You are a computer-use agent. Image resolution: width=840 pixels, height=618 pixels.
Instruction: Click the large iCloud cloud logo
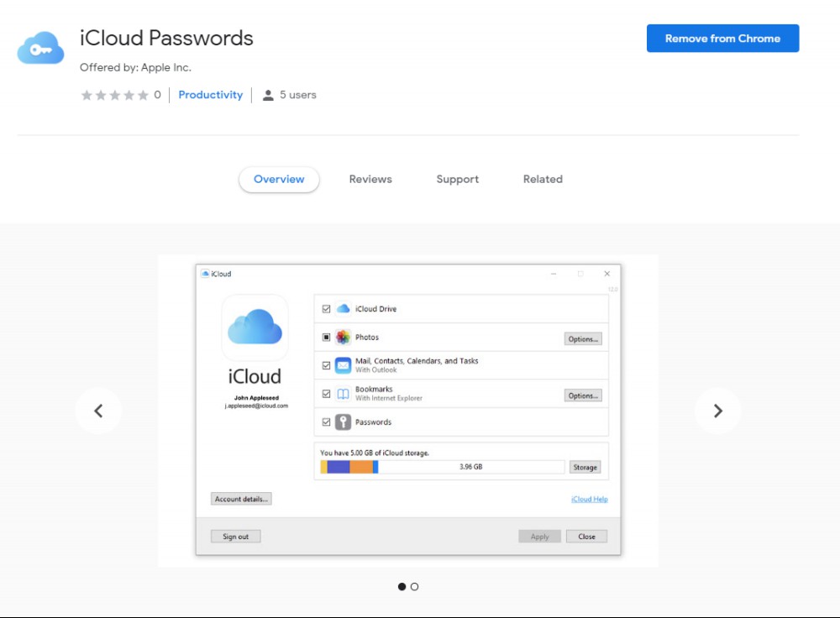coord(255,327)
